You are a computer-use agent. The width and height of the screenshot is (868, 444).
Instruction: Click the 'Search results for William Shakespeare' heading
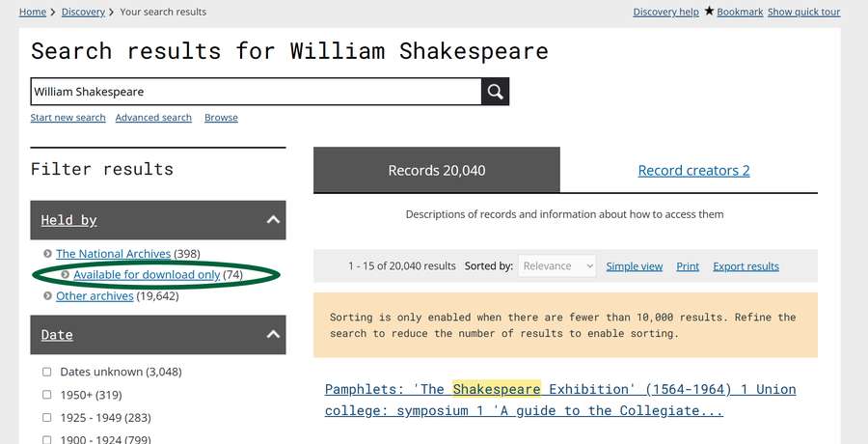[x=289, y=51]
